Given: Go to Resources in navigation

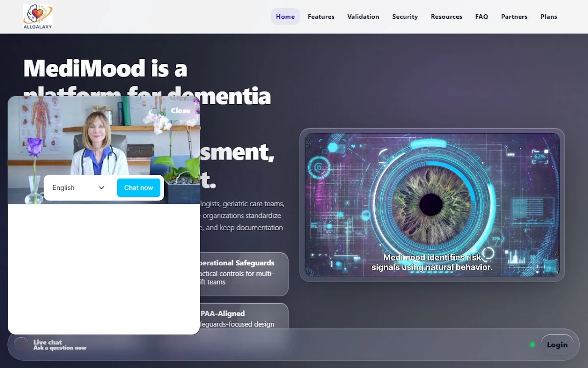Looking at the screenshot, I should click(446, 17).
